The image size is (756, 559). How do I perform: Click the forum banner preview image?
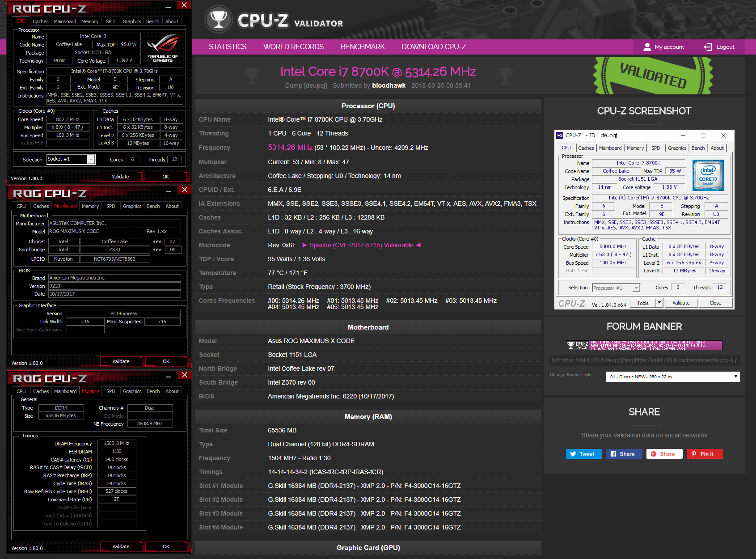(x=644, y=345)
